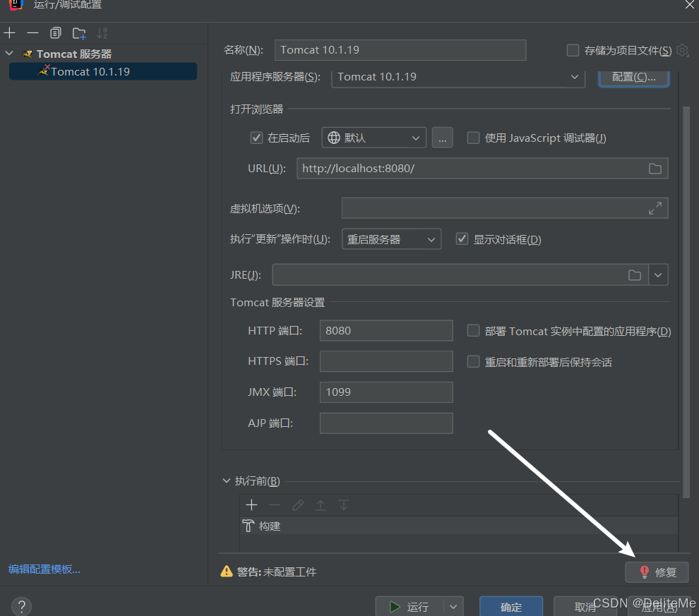Expand the VM options field
Screen dimensions: 699x616
tap(655, 208)
